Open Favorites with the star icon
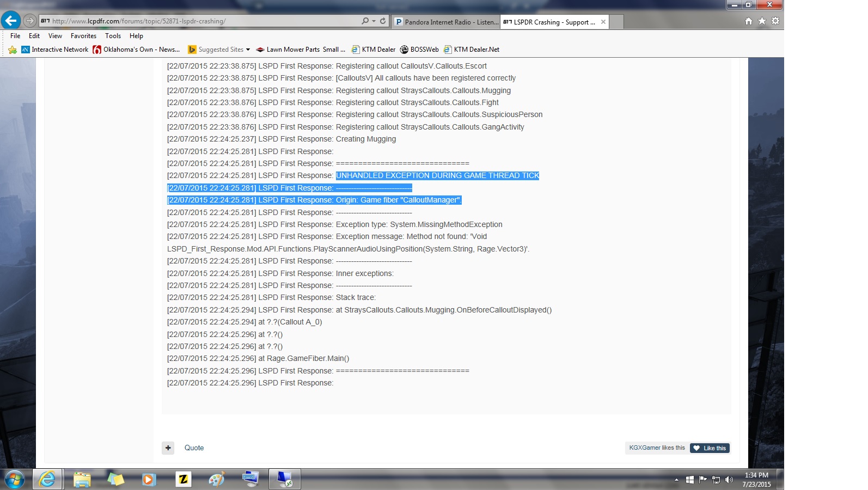Viewport: 868px width, 490px height. point(762,21)
